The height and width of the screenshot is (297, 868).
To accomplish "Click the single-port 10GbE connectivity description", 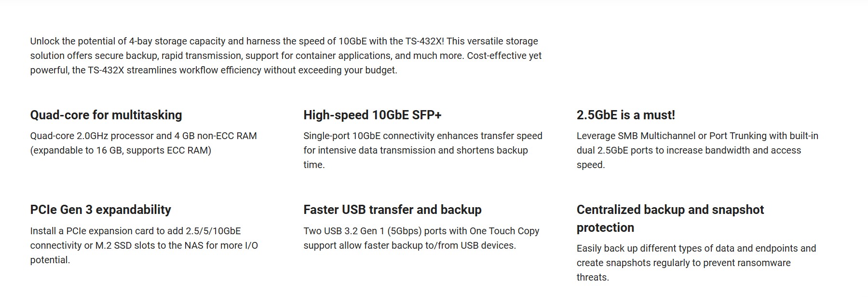I will pyautogui.click(x=422, y=150).
